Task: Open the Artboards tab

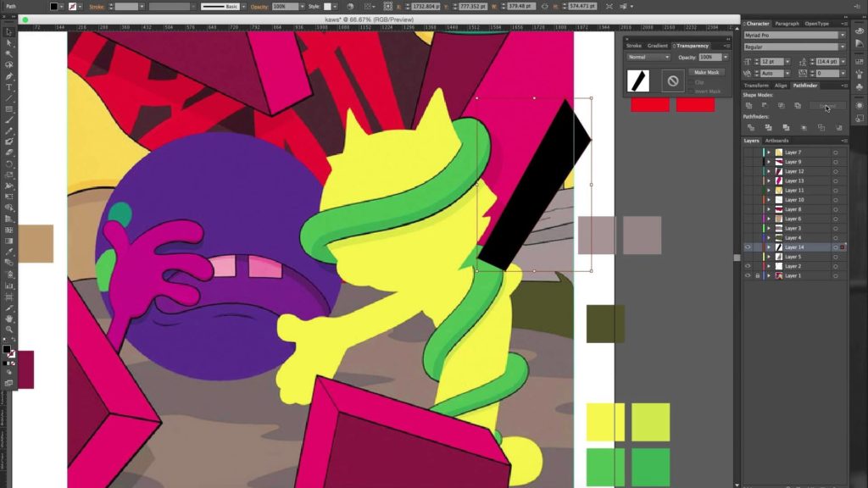Action: tap(776, 141)
